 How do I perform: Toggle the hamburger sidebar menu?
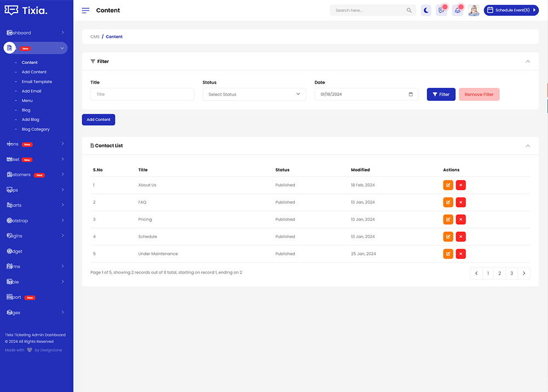tap(85, 10)
